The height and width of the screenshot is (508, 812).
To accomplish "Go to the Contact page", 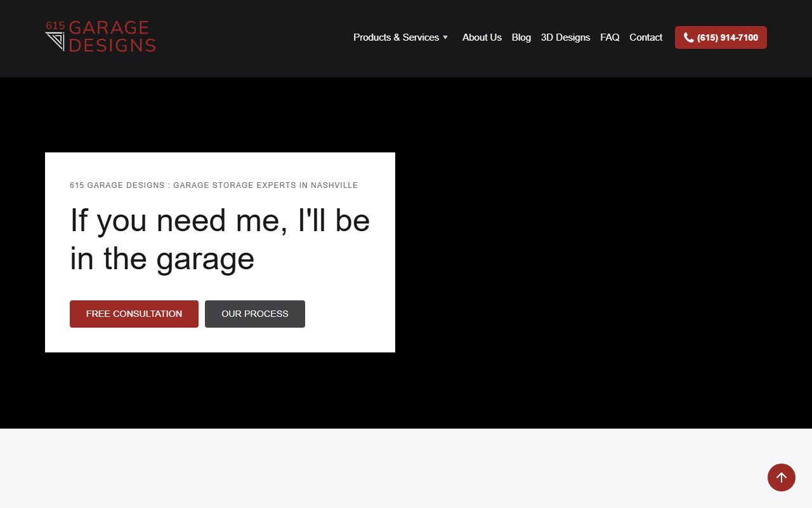I will point(646,37).
